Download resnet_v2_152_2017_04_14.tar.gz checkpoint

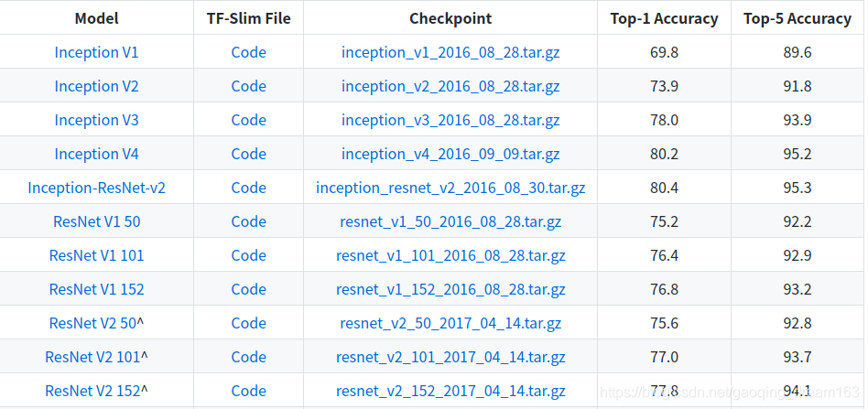click(450, 391)
